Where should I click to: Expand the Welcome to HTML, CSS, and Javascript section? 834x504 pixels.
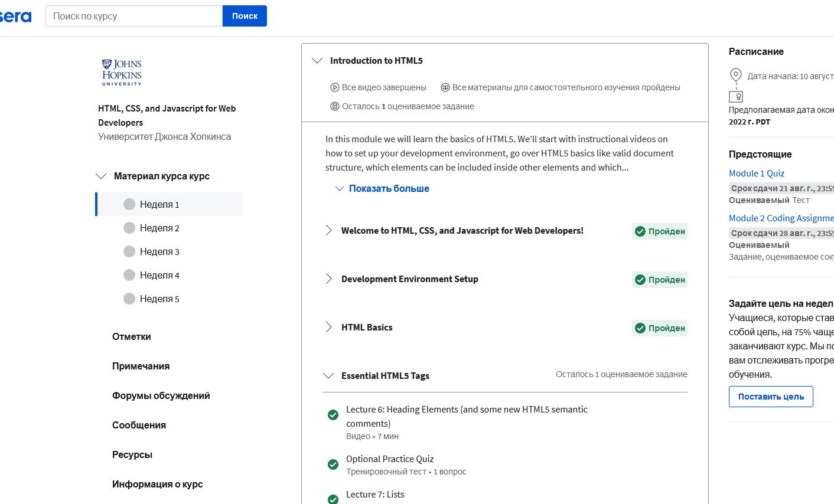[329, 231]
